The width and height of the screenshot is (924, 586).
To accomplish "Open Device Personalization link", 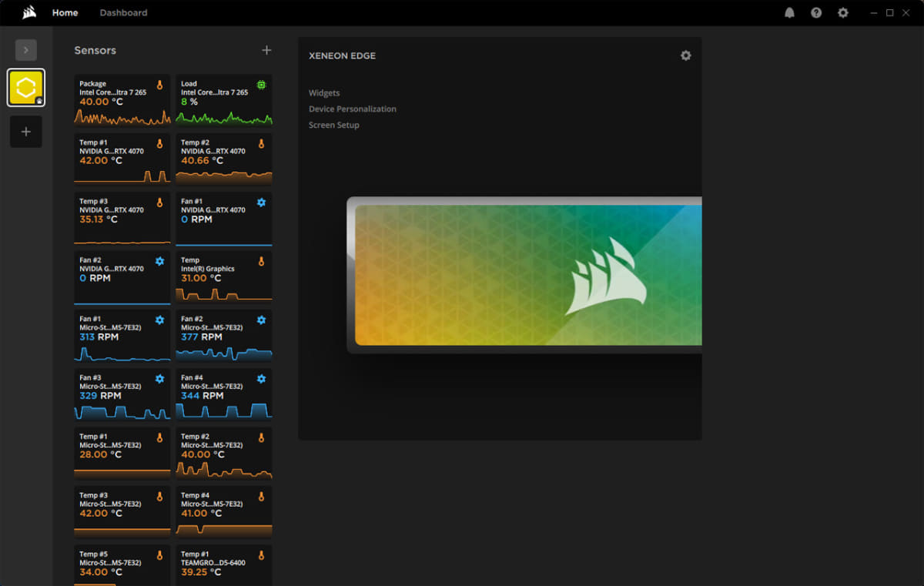I will pyautogui.click(x=353, y=109).
